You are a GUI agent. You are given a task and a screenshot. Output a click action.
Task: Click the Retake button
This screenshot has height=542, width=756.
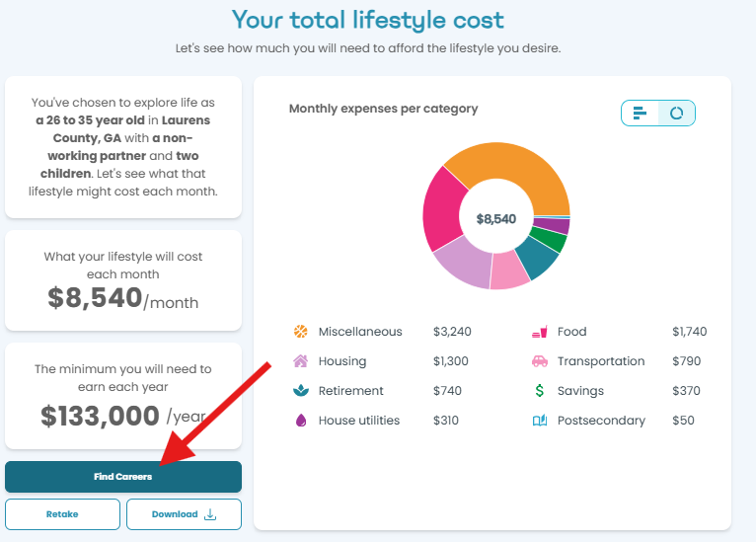[x=62, y=514]
